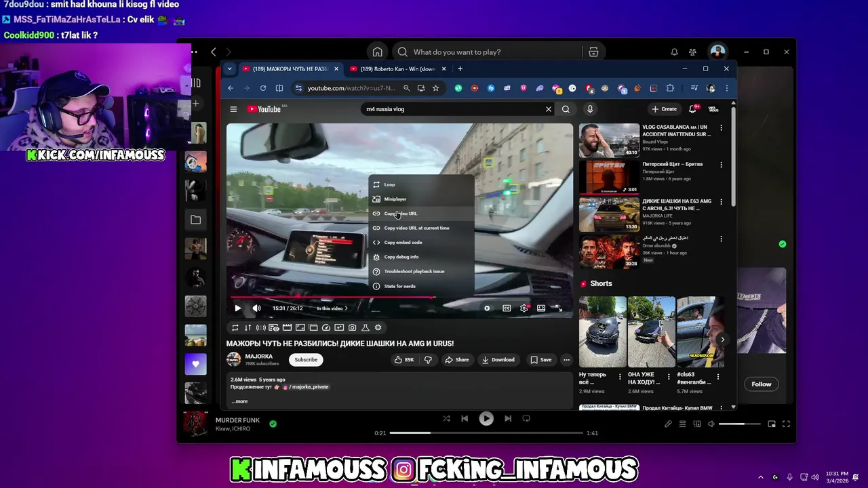The width and height of the screenshot is (868, 488).
Task: Switch player to theater mode
Action: coord(541,308)
